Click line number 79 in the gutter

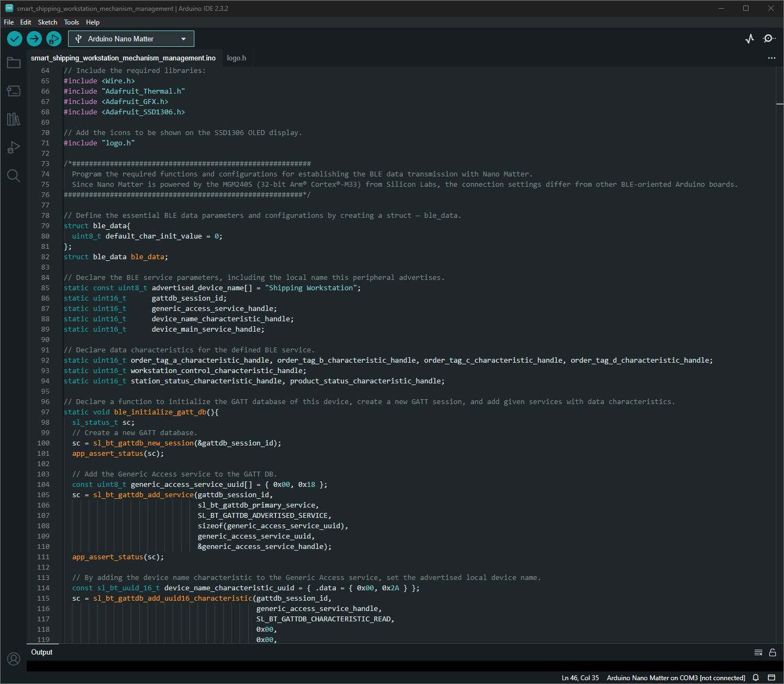pyautogui.click(x=45, y=225)
